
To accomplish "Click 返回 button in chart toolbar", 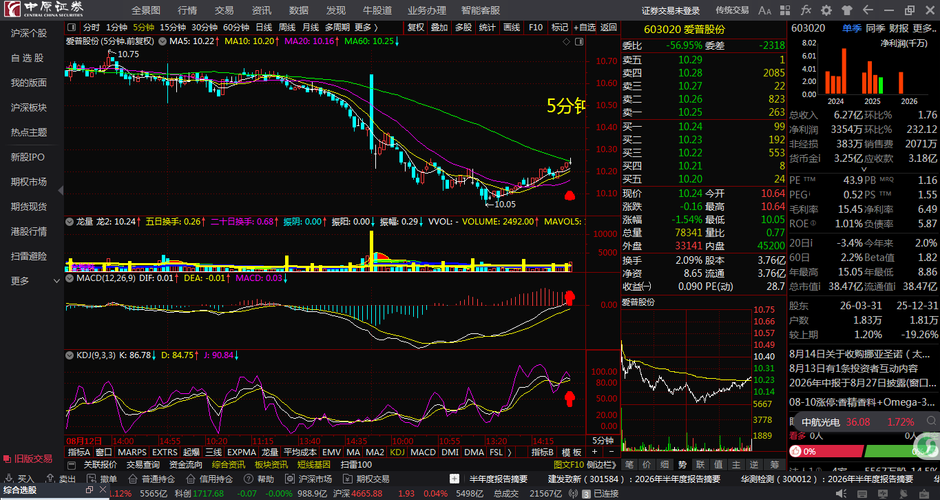I will pyautogui.click(x=608, y=27).
